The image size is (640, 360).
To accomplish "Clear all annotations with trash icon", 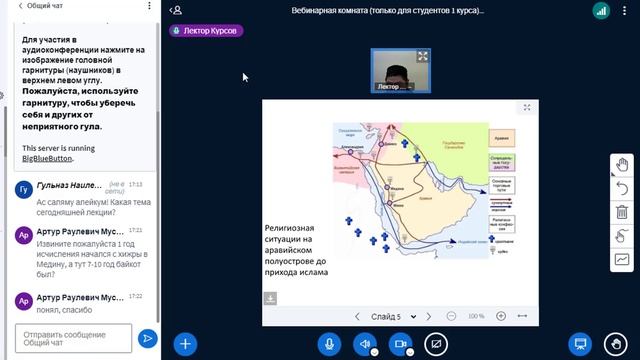I will (x=622, y=212).
